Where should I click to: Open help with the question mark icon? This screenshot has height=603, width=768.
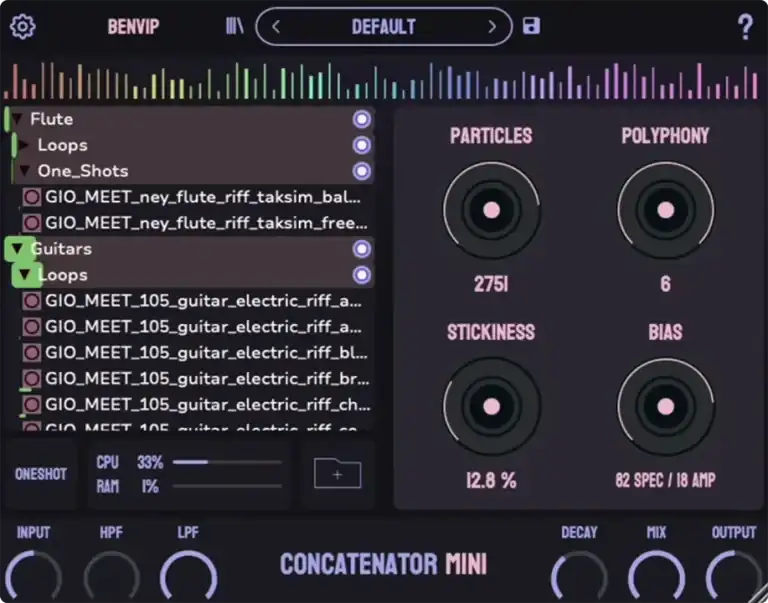coord(745,27)
